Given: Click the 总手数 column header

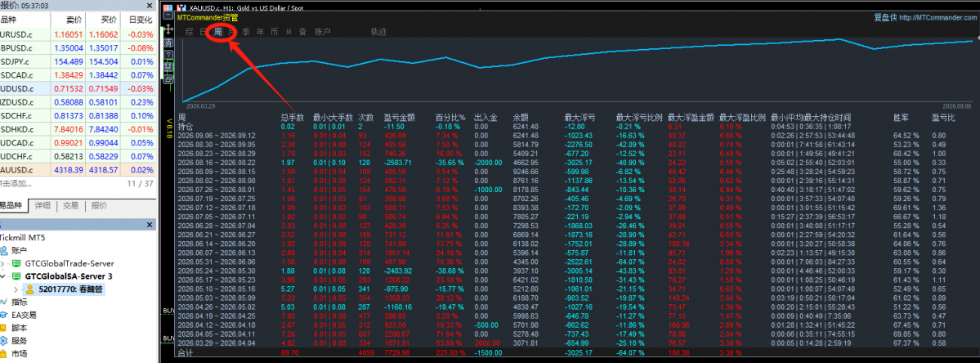Looking at the screenshot, I should point(292,118).
